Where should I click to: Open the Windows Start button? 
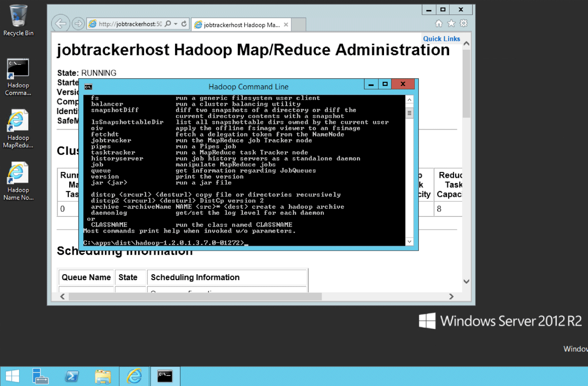coord(13,376)
